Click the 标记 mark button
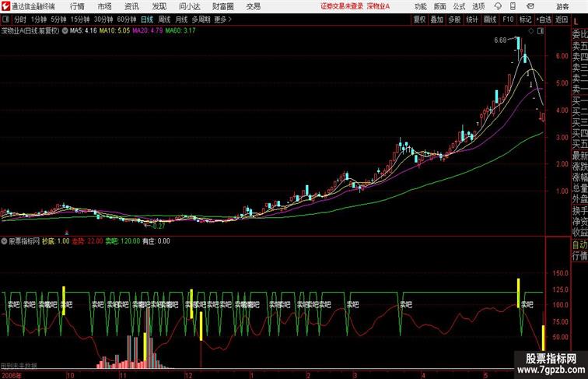588x379 pixels. (x=525, y=19)
